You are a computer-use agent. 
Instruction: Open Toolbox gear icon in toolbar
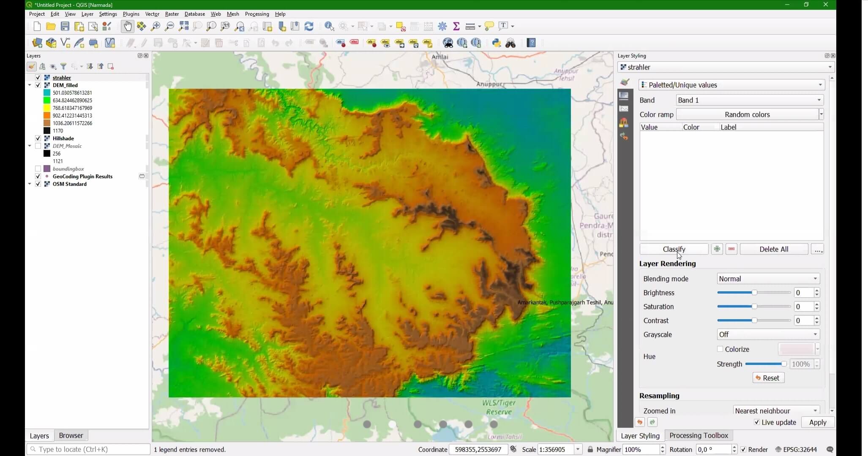click(442, 26)
